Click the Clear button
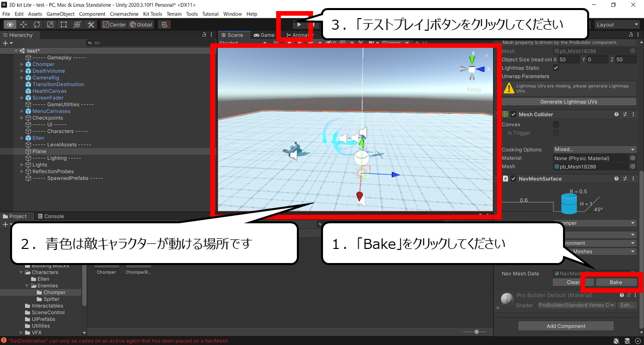The width and height of the screenshot is (644, 345). (x=573, y=282)
